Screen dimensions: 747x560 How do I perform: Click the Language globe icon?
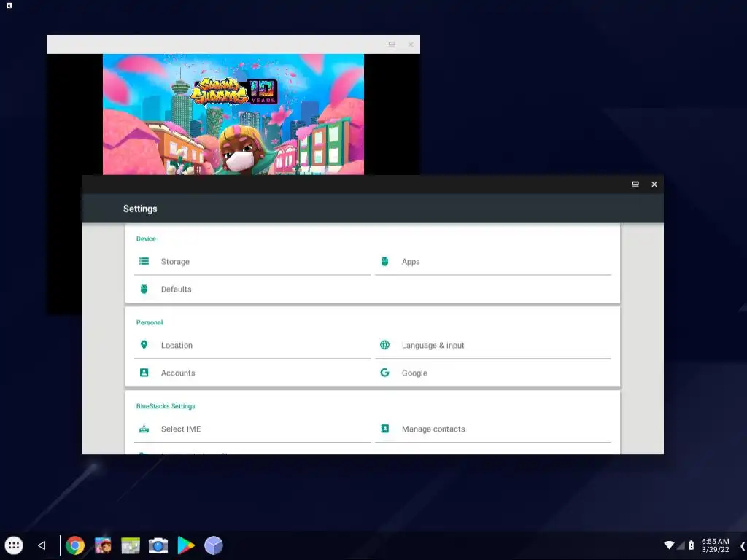(x=385, y=345)
